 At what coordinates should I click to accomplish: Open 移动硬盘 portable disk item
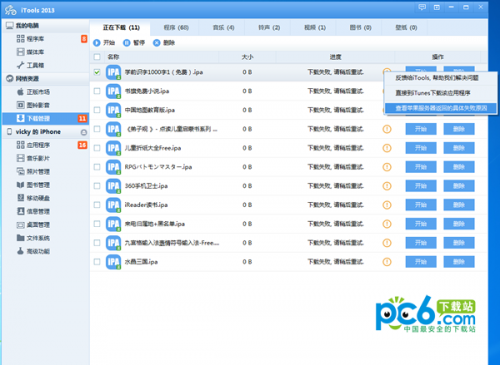33,198
